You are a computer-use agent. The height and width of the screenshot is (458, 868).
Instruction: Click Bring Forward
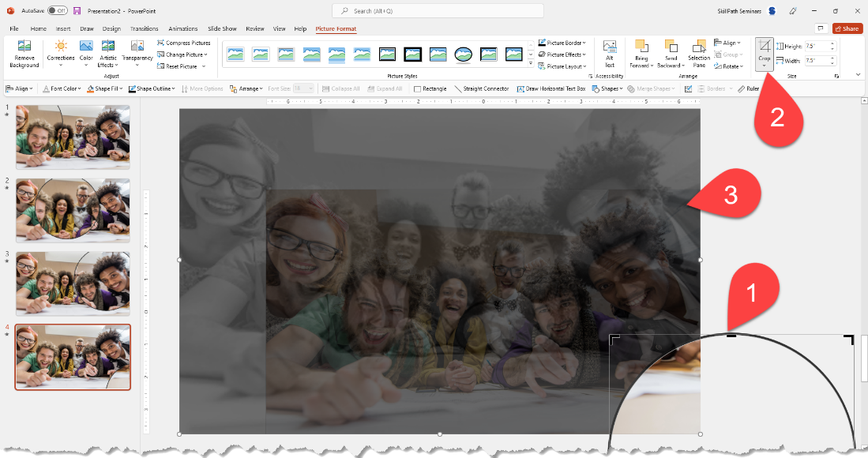pyautogui.click(x=641, y=54)
